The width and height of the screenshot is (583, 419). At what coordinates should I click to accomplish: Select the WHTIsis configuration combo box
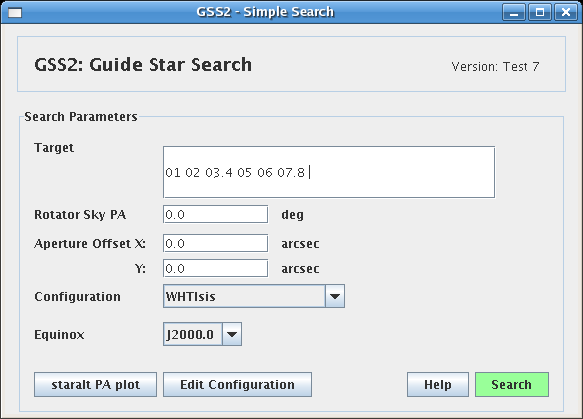click(x=254, y=296)
